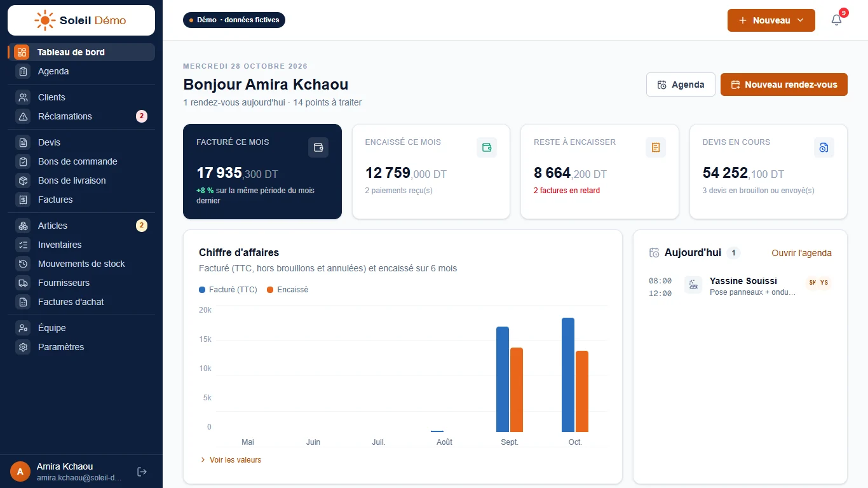Click Ouvrir l'agenda link
The height and width of the screenshot is (488, 868).
801,253
